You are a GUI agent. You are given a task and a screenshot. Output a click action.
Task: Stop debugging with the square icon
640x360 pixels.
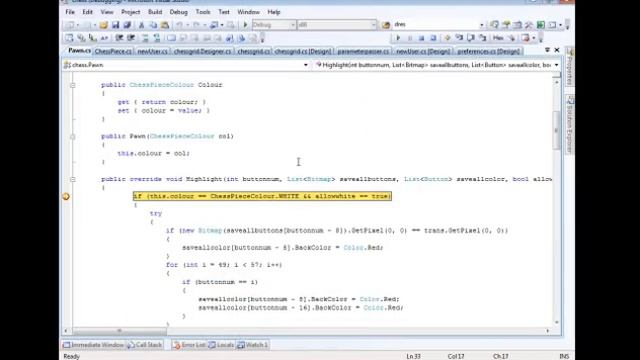[421, 38]
